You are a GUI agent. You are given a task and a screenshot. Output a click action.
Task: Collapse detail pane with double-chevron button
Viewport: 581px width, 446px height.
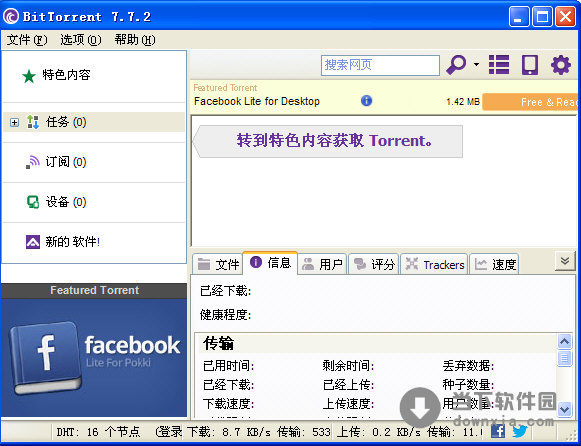(565, 261)
